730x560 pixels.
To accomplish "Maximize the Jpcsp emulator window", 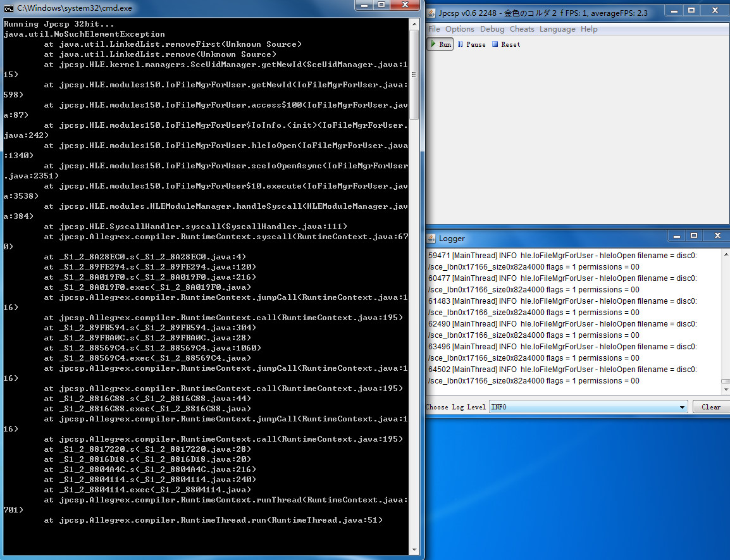I will [691, 10].
